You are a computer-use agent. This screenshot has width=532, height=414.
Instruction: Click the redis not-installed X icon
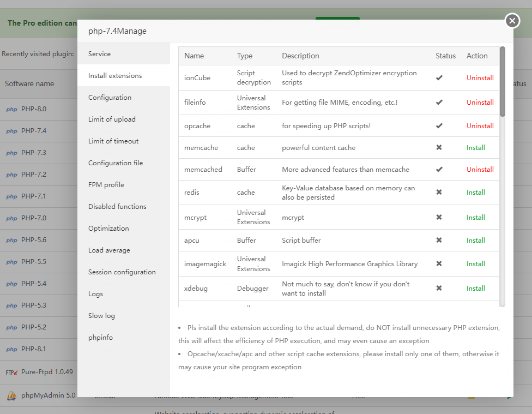(439, 192)
